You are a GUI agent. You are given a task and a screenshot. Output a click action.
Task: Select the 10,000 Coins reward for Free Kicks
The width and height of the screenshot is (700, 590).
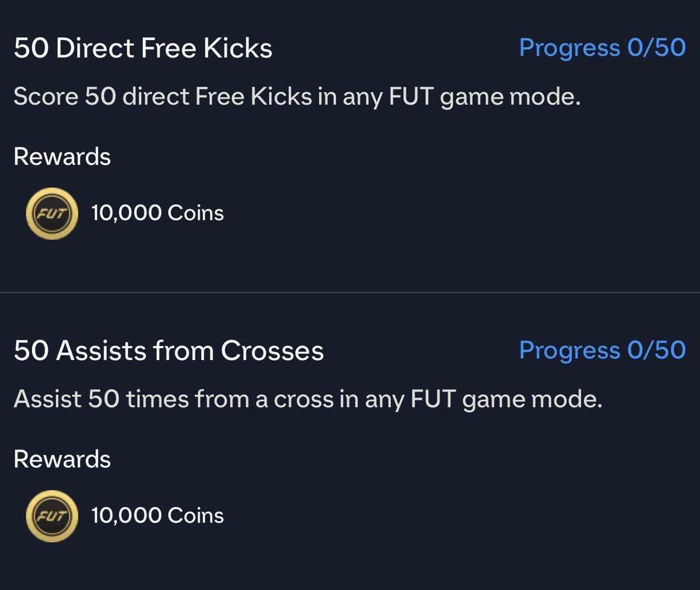[157, 213]
